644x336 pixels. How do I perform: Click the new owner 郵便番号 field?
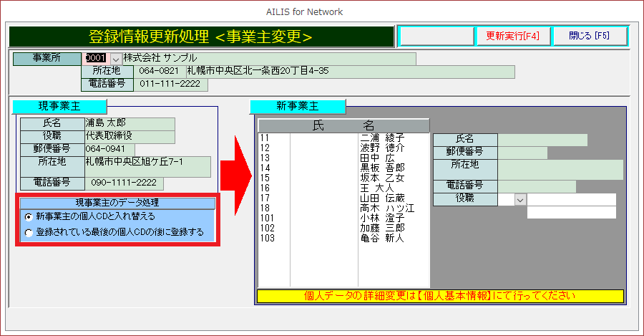coord(522,152)
